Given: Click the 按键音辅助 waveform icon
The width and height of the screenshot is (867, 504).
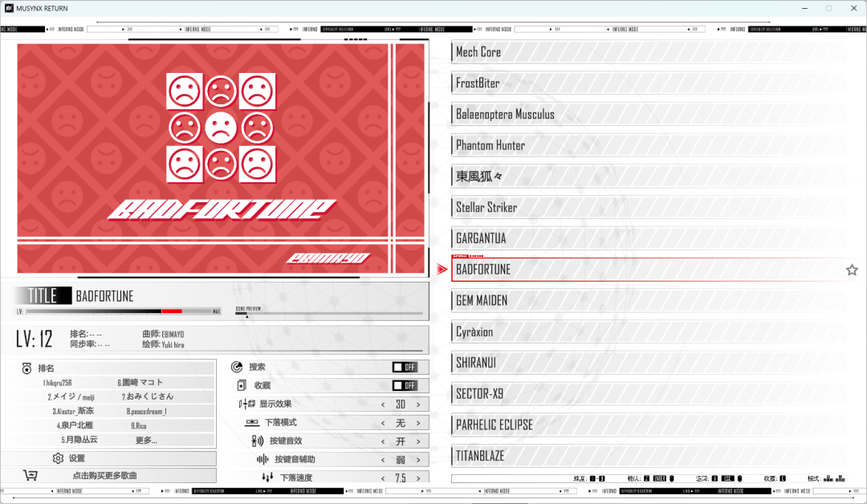Looking at the screenshot, I should pyautogui.click(x=263, y=459).
